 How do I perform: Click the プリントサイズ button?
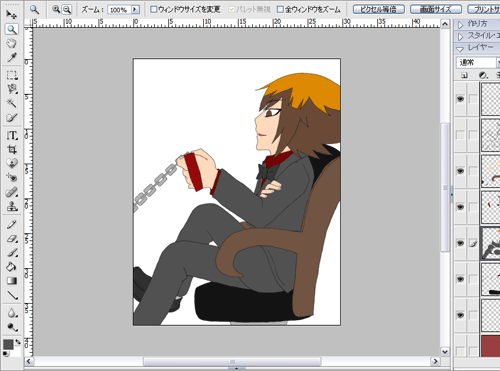point(484,9)
